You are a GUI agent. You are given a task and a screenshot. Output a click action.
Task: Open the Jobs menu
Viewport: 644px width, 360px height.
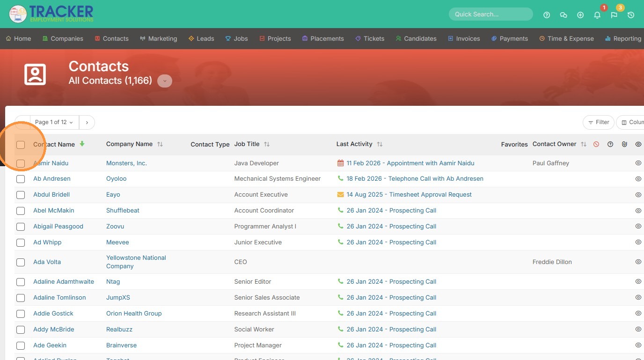click(x=237, y=38)
